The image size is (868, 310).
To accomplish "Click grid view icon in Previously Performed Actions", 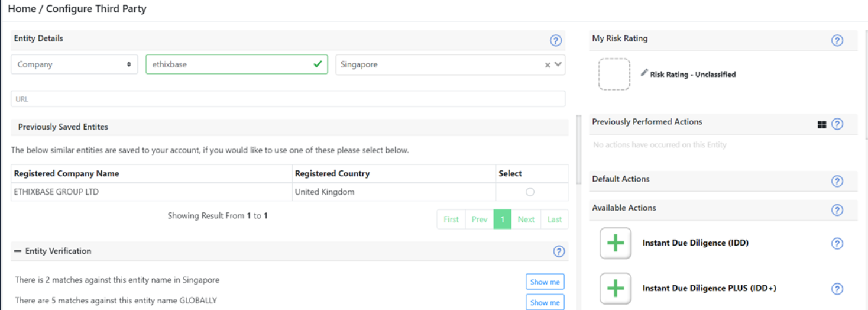I will [x=822, y=124].
